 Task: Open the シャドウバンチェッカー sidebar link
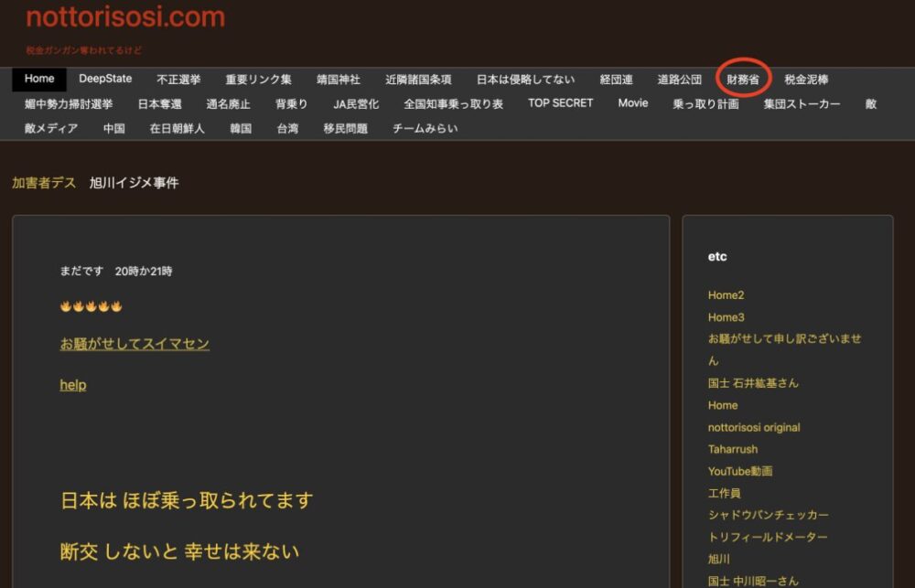click(768, 515)
